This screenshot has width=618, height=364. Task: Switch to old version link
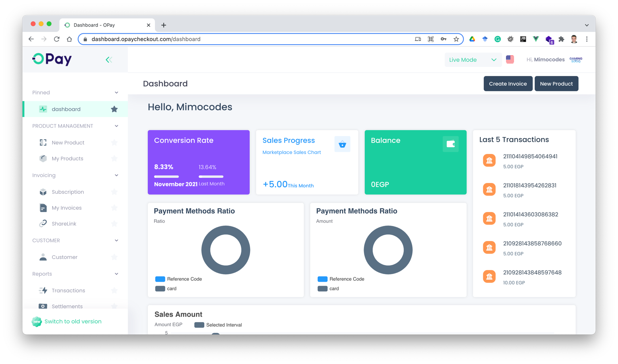(x=73, y=321)
